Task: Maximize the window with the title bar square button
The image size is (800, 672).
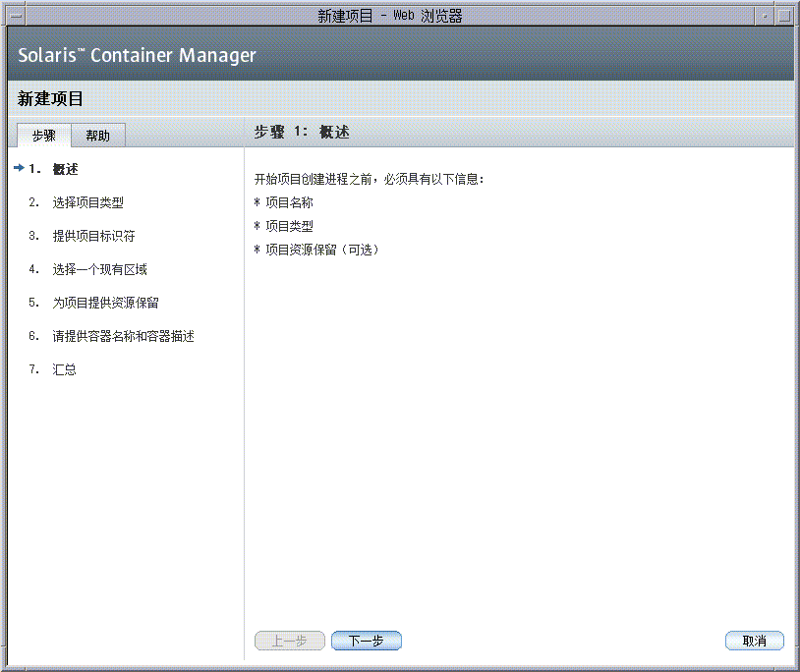Action: point(784,16)
